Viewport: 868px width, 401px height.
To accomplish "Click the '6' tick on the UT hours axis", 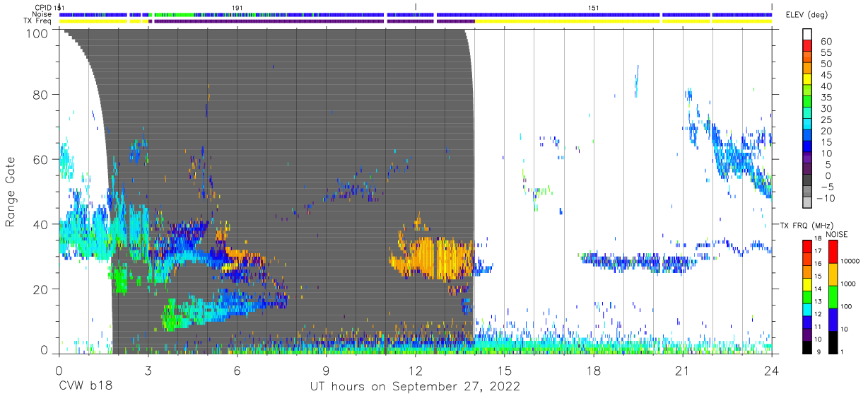I will 237,370.
